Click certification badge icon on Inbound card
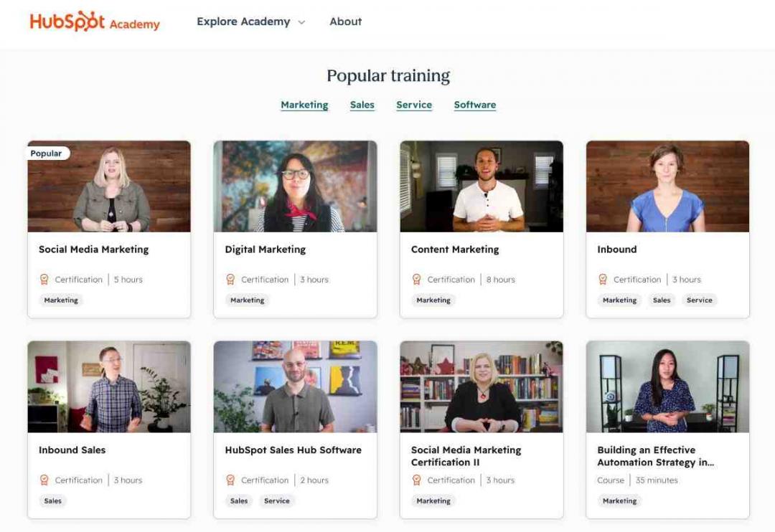This screenshot has width=775, height=532. [603, 280]
